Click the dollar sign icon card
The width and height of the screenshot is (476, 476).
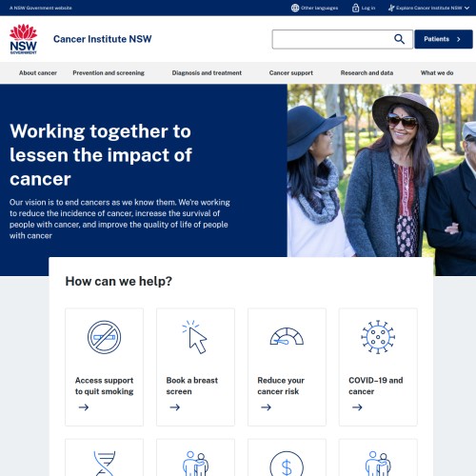(287, 458)
